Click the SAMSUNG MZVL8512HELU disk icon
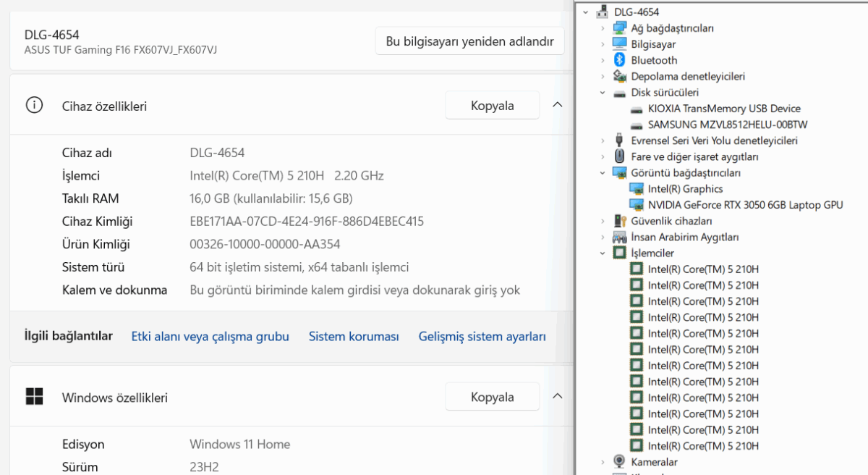 (637, 125)
